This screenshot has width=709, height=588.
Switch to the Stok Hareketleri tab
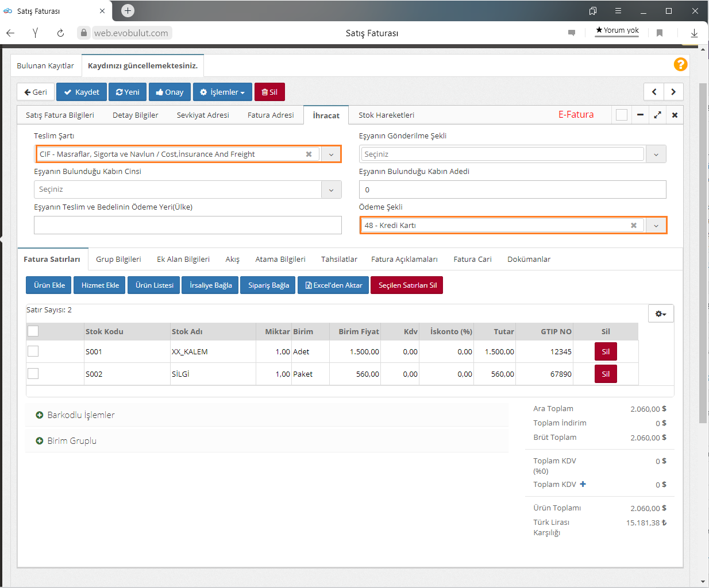click(386, 115)
